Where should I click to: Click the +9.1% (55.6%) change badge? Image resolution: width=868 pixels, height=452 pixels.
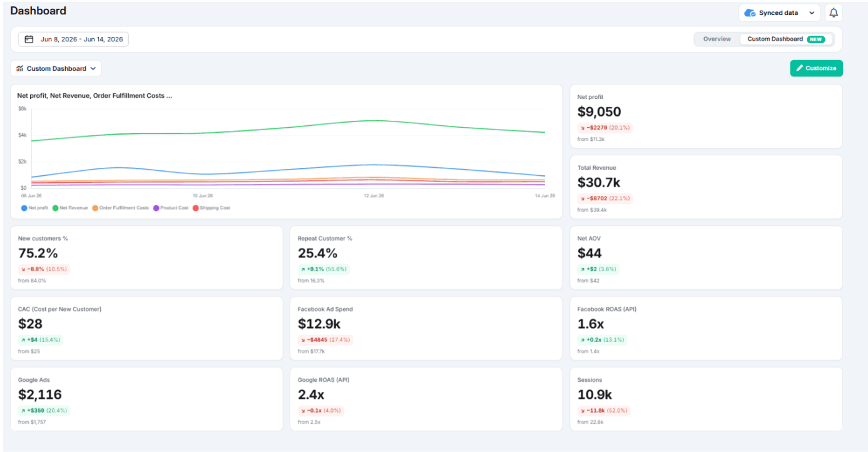(323, 269)
